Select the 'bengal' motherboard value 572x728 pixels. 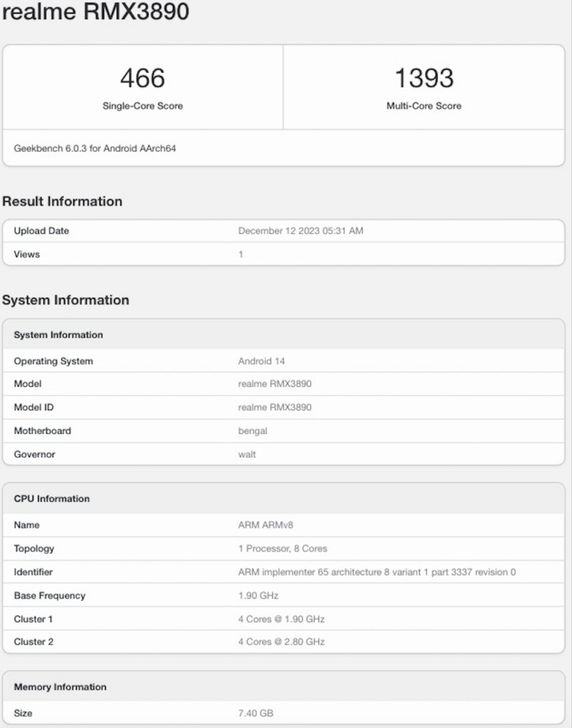pyautogui.click(x=253, y=431)
